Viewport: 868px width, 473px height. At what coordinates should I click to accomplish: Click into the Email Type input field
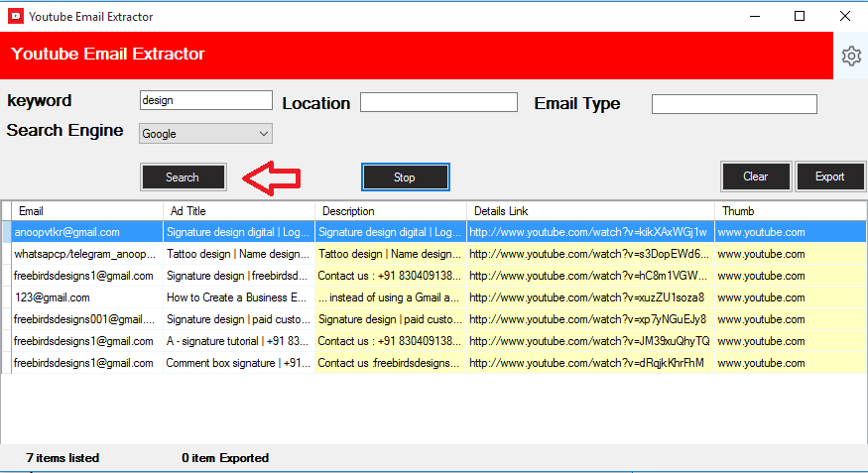734,104
